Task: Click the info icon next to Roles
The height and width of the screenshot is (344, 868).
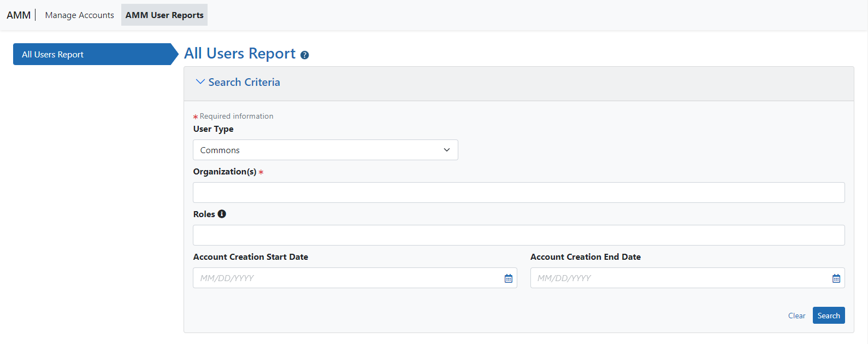Action: 222,214
